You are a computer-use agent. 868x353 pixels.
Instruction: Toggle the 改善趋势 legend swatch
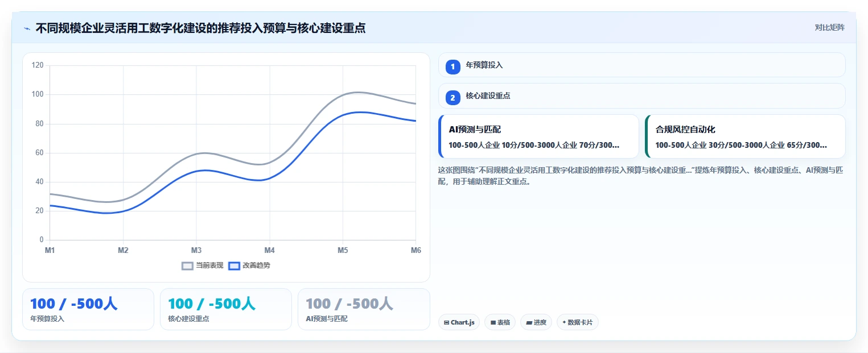point(234,265)
